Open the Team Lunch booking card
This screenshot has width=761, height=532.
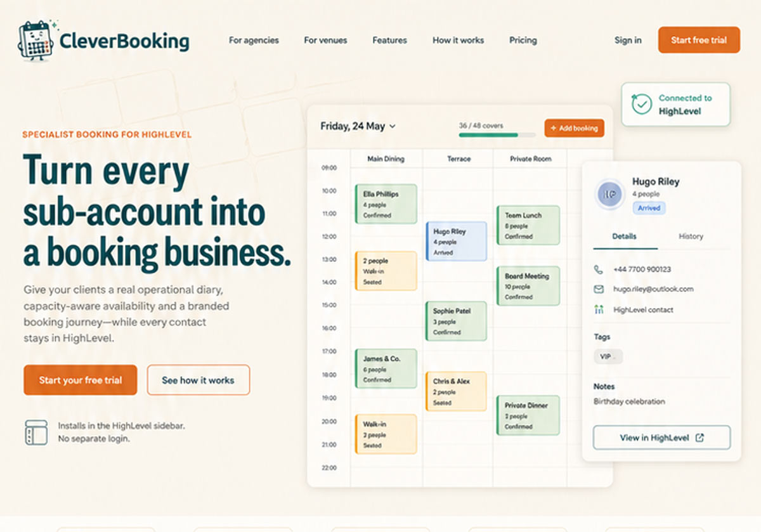pyautogui.click(x=528, y=225)
